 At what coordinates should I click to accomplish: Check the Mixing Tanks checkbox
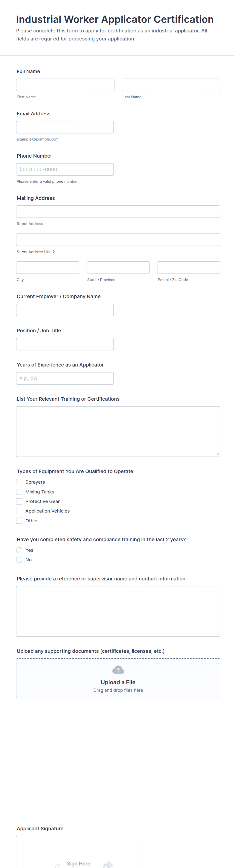click(19, 492)
